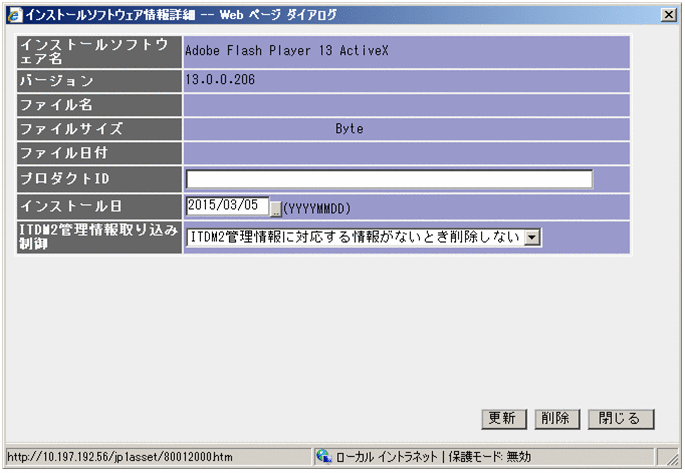Focus the プロダクトID input field
The width and height of the screenshot is (685, 473).
pos(389,179)
